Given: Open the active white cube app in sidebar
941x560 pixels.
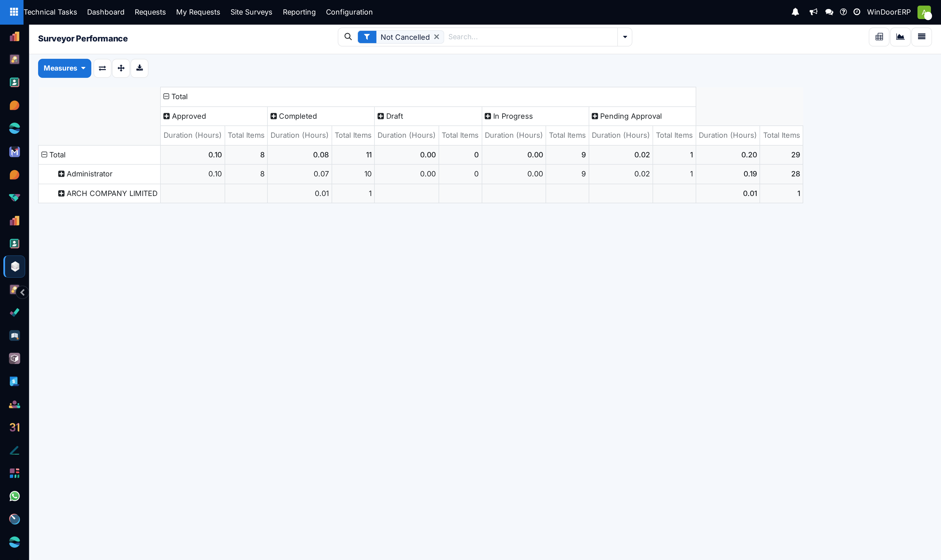Looking at the screenshot, I should (x=14, y=266).
